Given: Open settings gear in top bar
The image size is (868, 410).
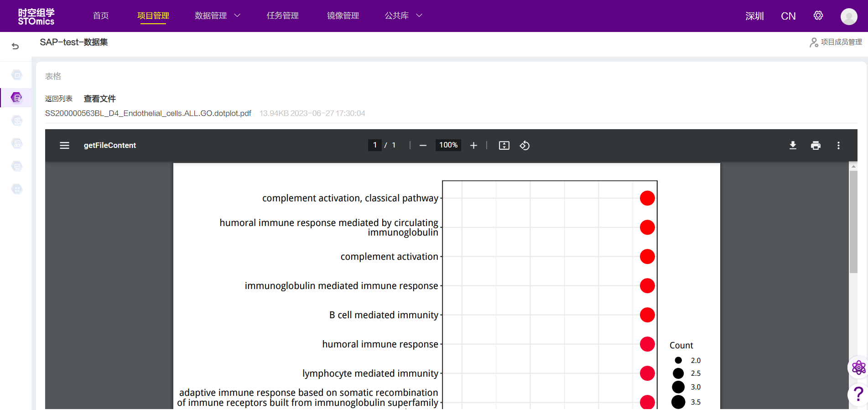Looking at the screenshot, I should coord(818,16).
